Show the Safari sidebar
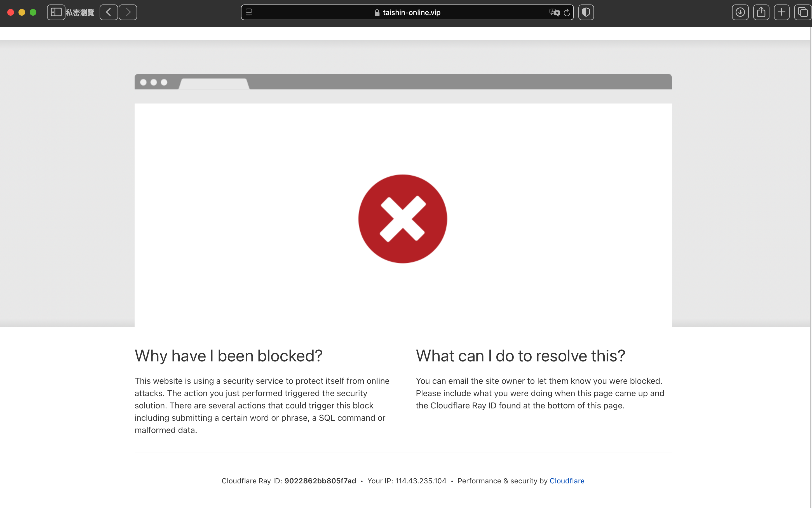 56,12
